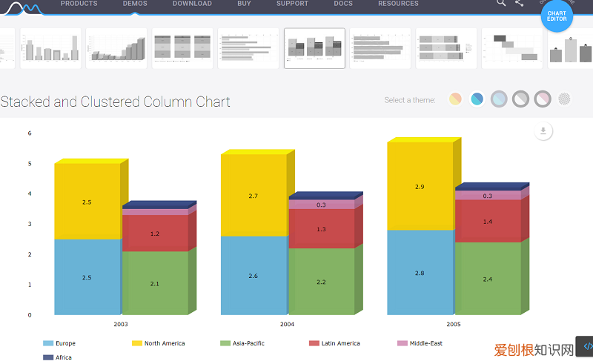
Task: Select the Gantt chart demo thumbnail
Action: click(x=512, y=48)
